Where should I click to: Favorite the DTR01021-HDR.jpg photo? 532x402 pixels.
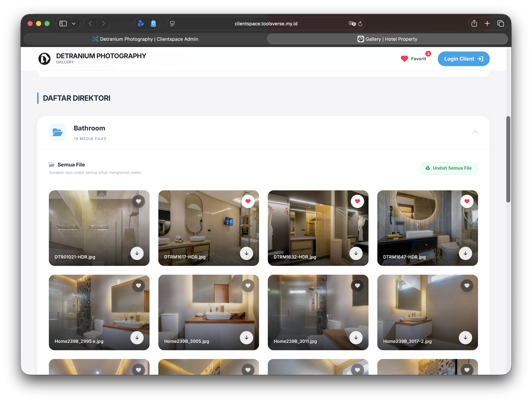(138, 201)
